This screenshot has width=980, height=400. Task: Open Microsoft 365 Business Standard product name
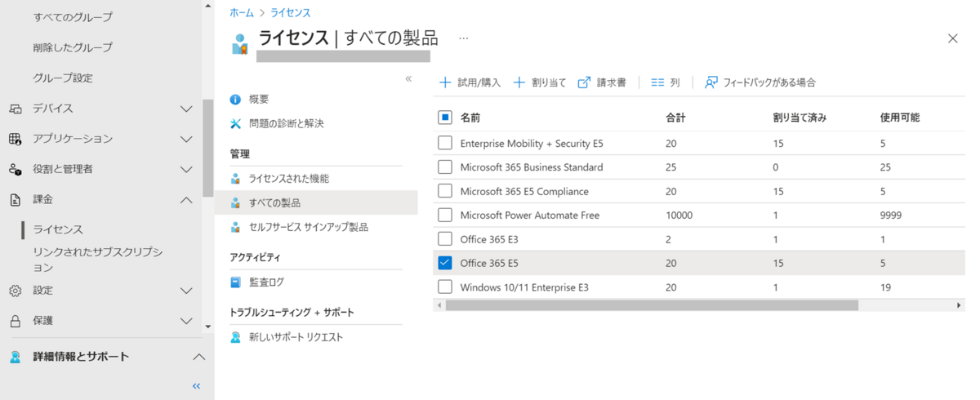pyautogui.click(x=532, y=167)
